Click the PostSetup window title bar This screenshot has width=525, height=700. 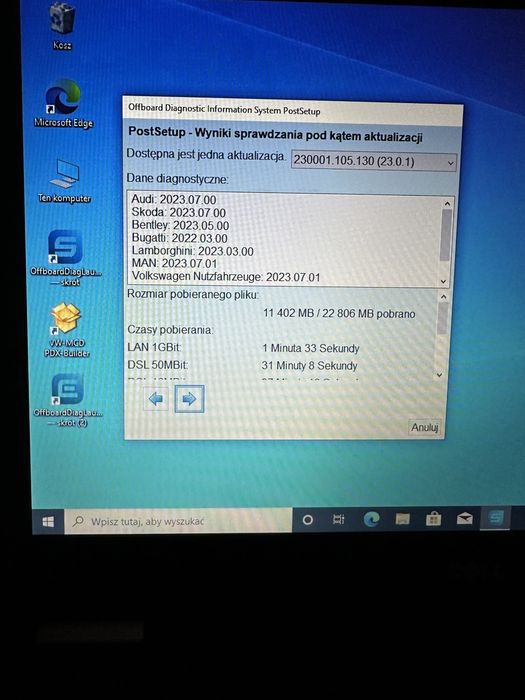click(x=293, y=109)
